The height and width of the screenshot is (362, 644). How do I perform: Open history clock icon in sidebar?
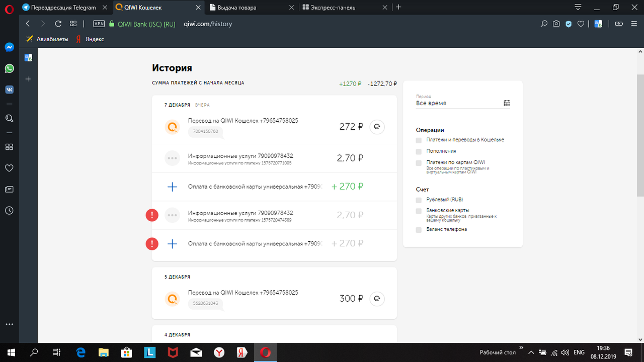click(9, 211)
